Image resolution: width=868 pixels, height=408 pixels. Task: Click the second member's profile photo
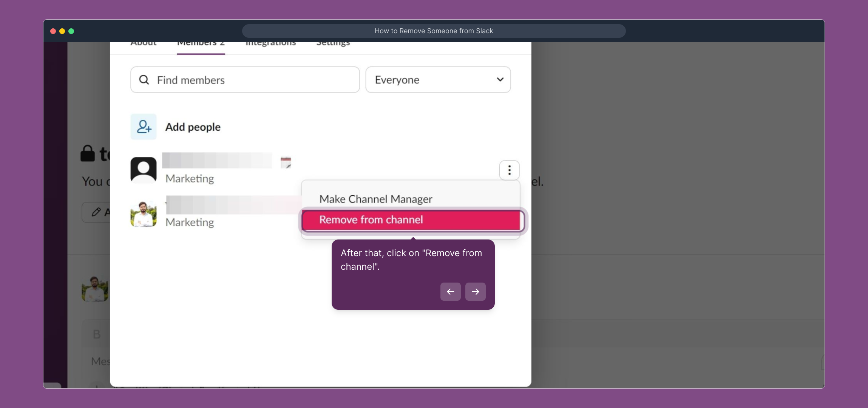point(143,213)
